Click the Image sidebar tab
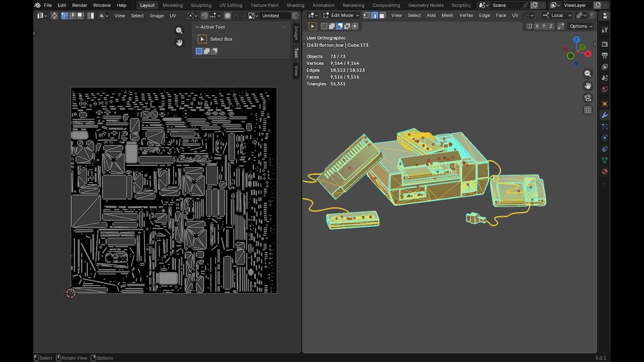 (296, 33)
